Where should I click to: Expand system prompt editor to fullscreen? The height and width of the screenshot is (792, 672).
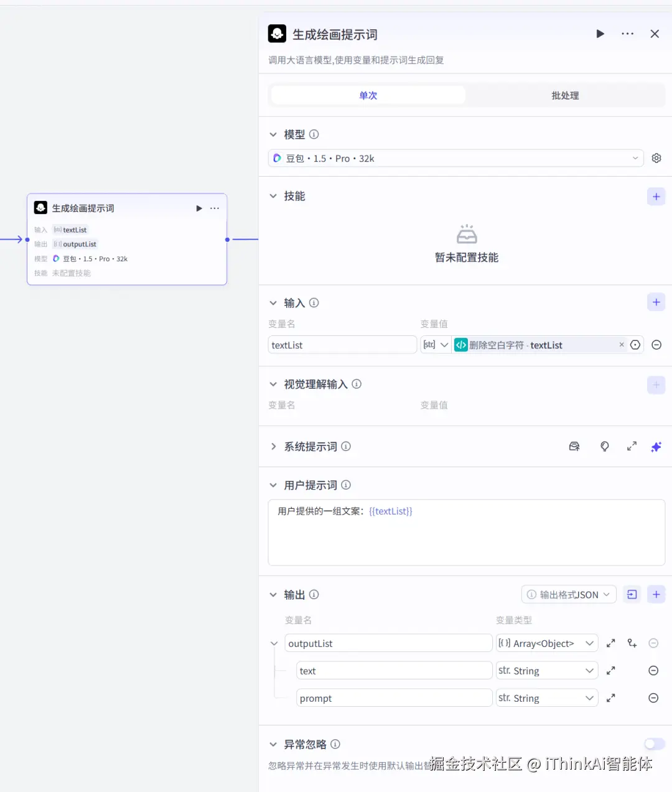(x=632, y=447)
